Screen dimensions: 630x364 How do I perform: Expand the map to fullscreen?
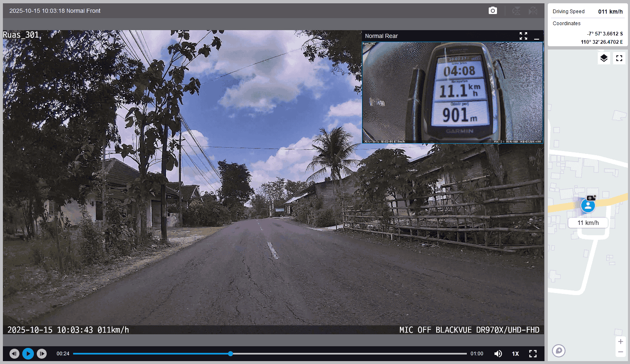click(619, 58)
